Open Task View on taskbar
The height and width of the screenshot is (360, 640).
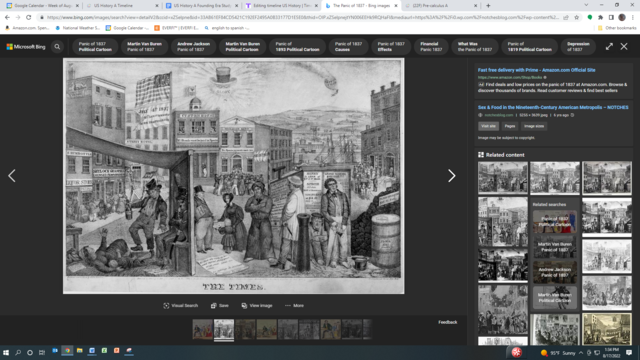[42, 352]
